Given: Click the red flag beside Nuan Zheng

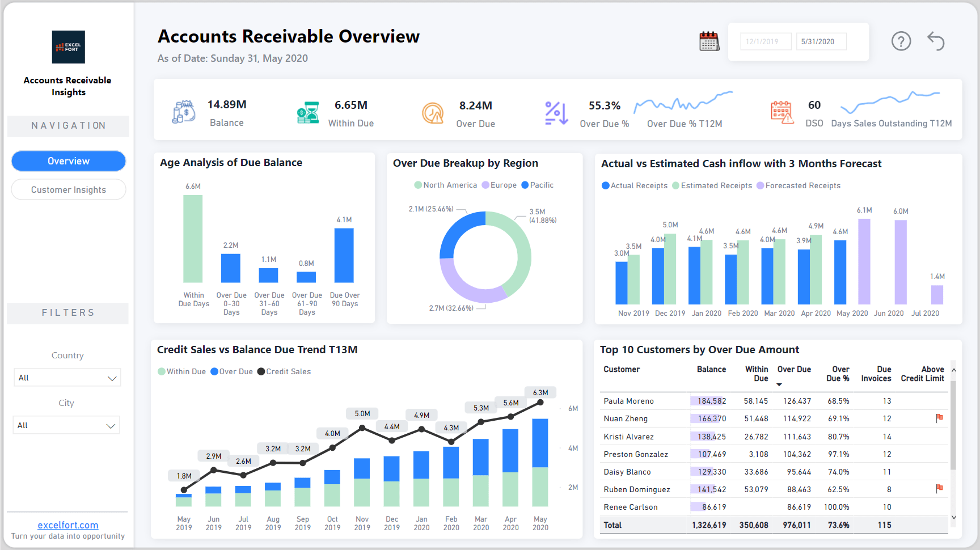Looking at the screenshot, I should point(940,418).
